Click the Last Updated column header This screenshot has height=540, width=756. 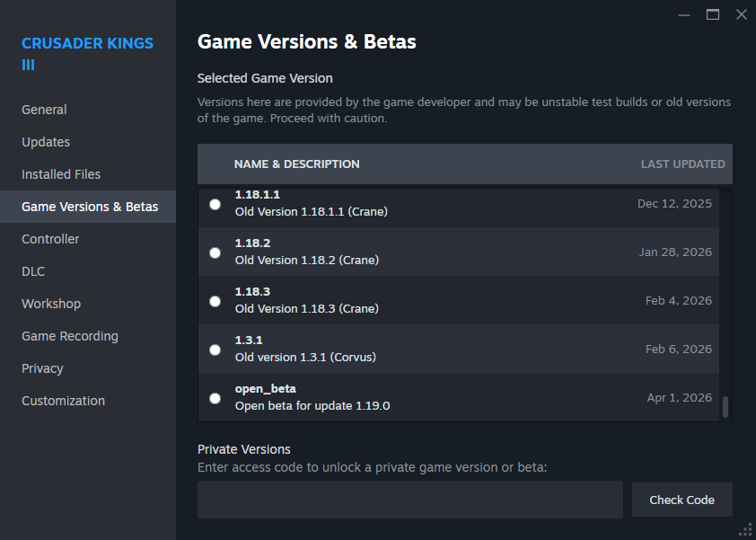[x=682, y=164]
